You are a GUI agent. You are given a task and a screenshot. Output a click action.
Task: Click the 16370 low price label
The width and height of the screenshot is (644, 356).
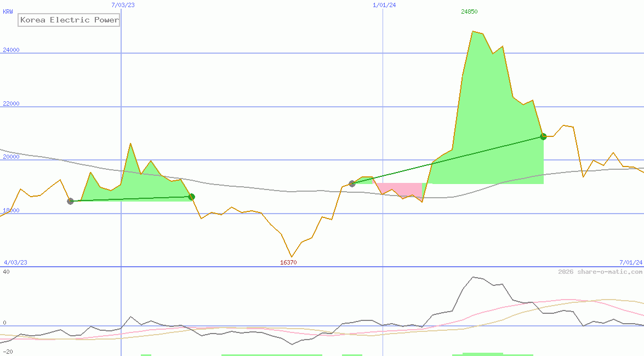(288, 262)
